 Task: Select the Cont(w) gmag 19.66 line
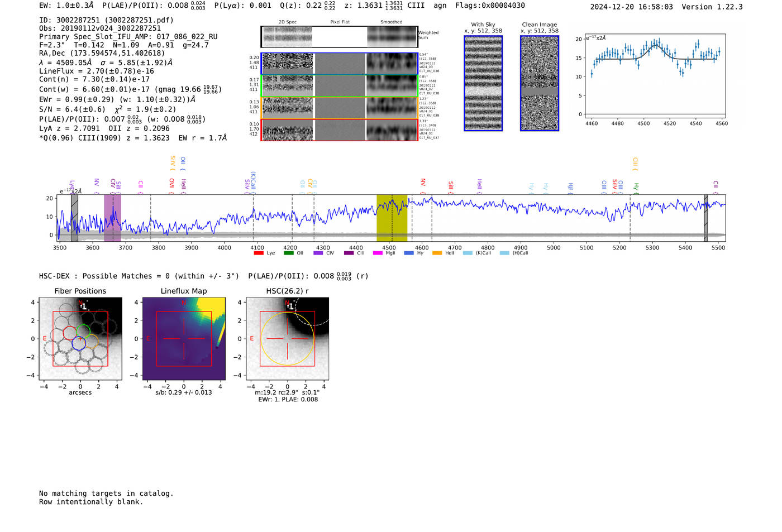(x=130, y=89)
